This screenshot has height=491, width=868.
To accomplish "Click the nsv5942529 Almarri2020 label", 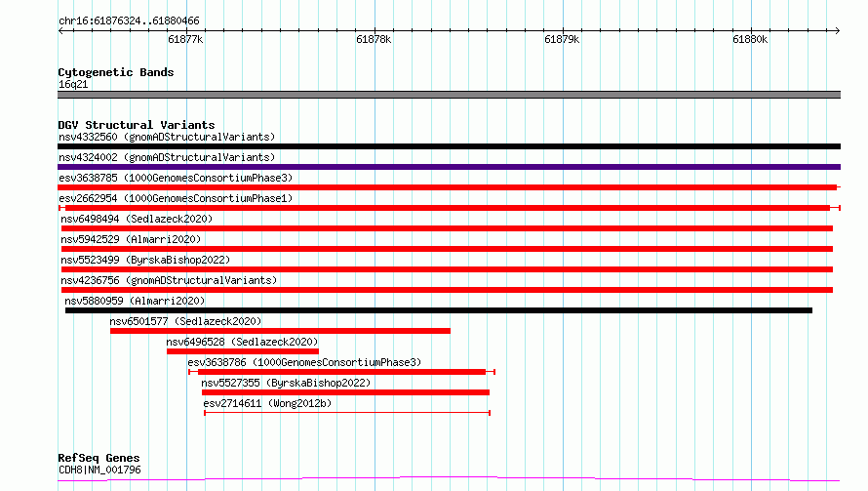I will point(131,239).
